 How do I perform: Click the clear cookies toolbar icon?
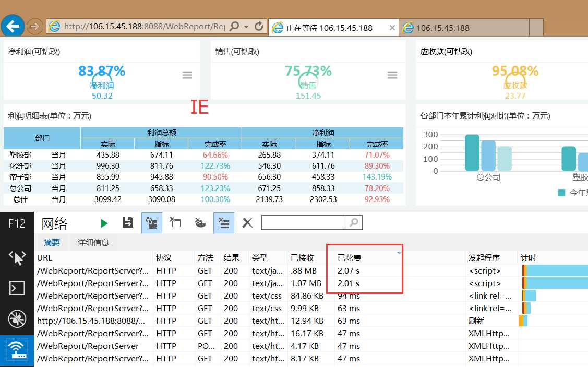tap(200, 222)
